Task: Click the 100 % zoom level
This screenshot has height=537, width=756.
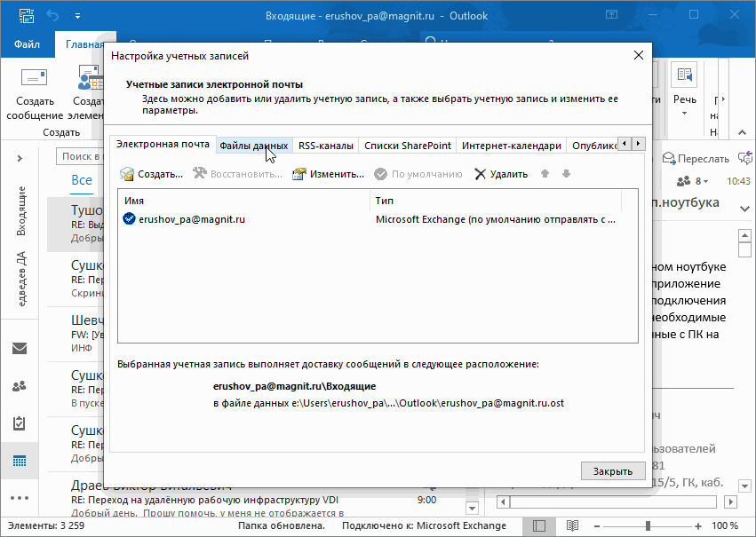Action: [725, 525]
